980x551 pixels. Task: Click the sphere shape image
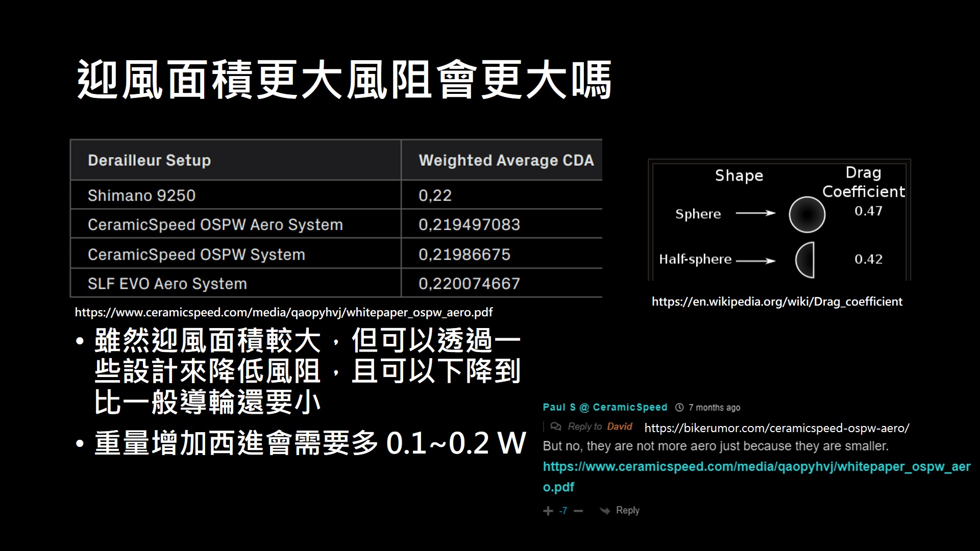[807, 214]
